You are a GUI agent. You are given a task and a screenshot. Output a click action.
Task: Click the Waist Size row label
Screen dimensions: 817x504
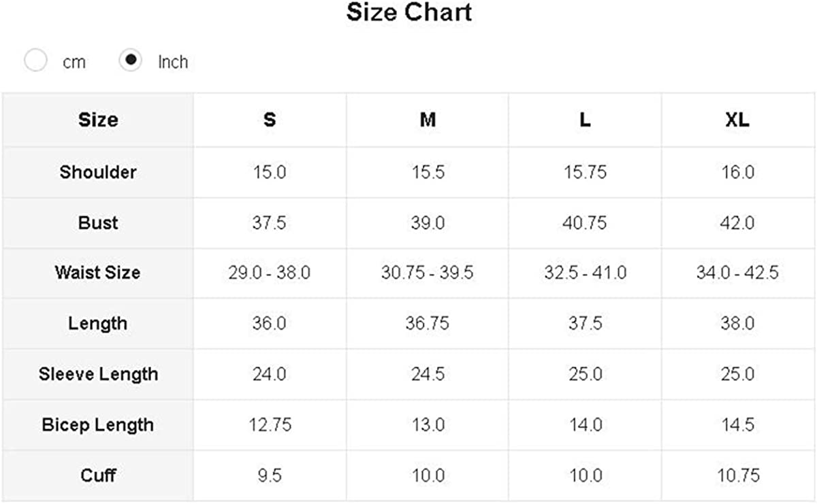coord(98,273)
